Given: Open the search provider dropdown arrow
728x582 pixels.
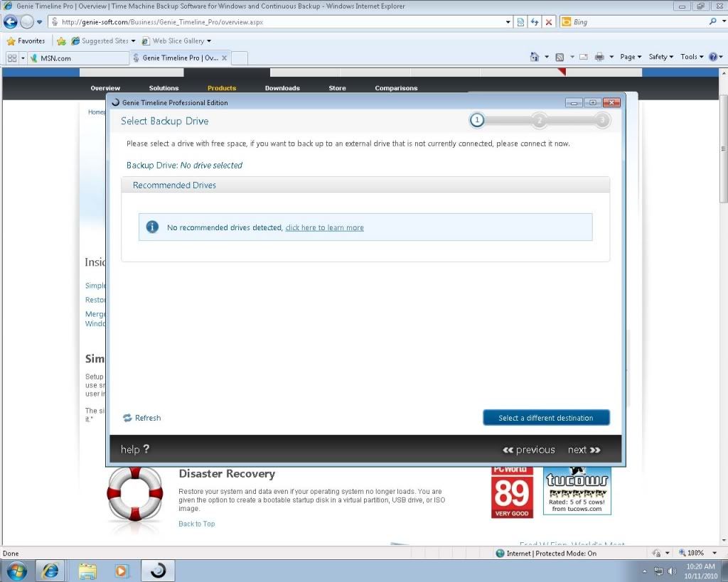Looking at the screenshot, I should (x=724, y=21).
